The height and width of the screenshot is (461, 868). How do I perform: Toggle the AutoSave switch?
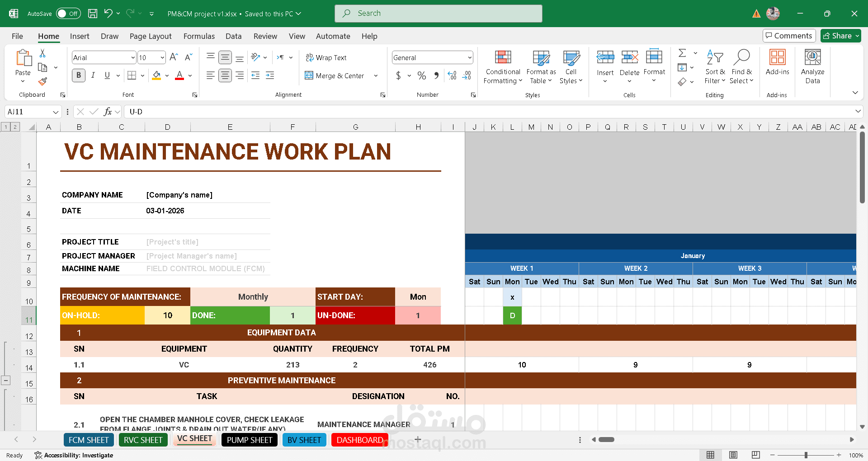pos(68,14)
